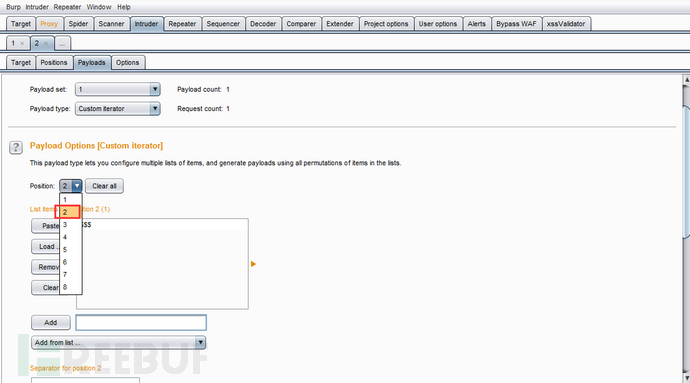This screenshot has height=383, width=690.
Task: Click the Add button
Action: point(51,323)
